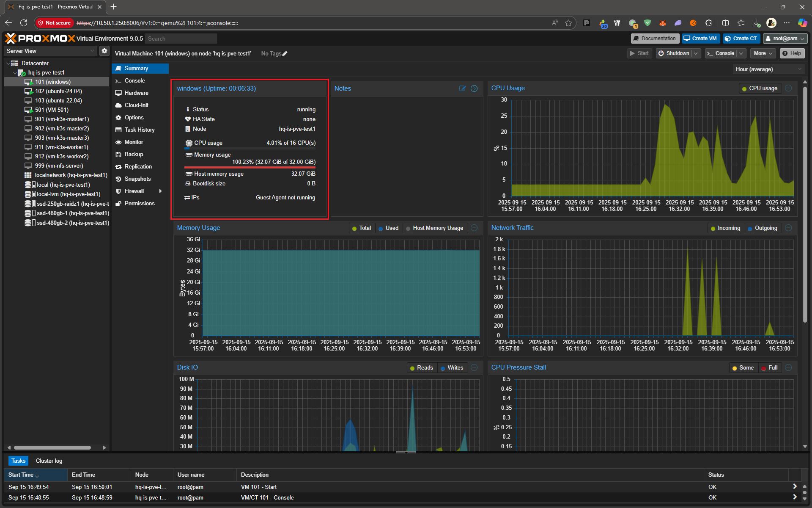Open the Snapshots section
This screenshot has height=508, width=812.
[x=140, y=179]
